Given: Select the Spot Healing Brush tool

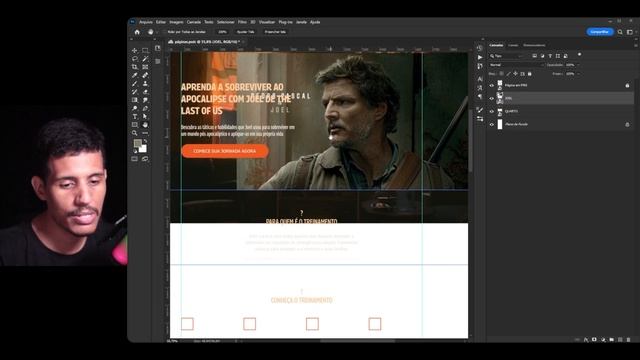Looking at the screenshot, I should pyautogui.click(x=145, y=75).
